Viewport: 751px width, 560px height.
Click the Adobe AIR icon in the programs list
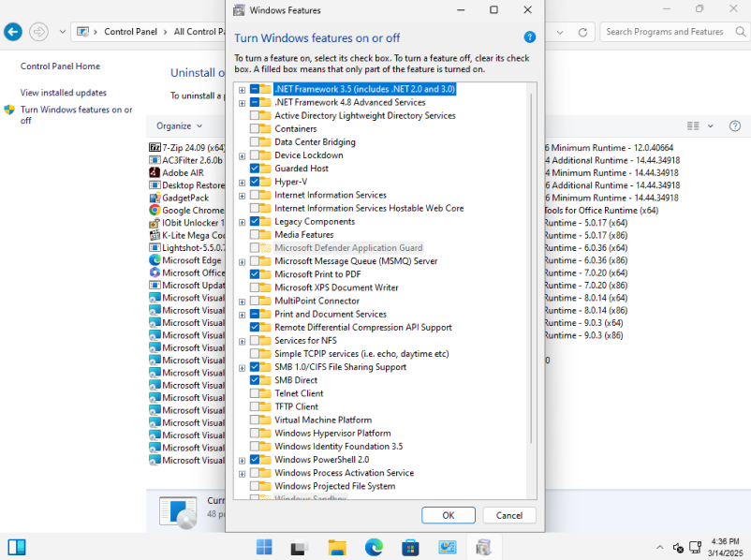click(155, 172)
